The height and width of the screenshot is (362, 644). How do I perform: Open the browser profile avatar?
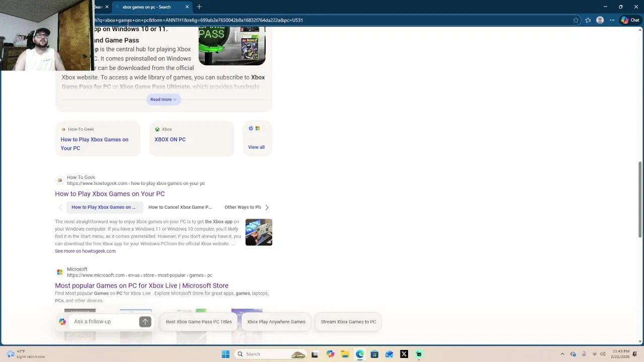[600, 20]
